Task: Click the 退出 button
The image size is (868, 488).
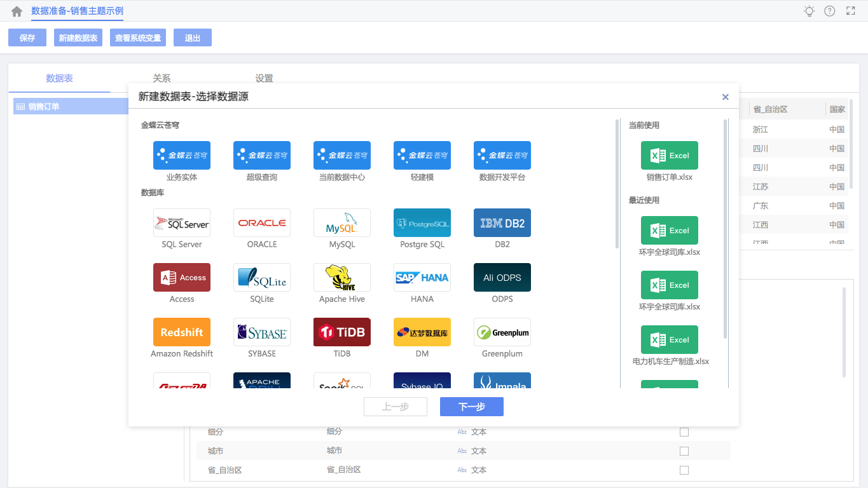Action: pyautogui.click(x=193, y=37)
